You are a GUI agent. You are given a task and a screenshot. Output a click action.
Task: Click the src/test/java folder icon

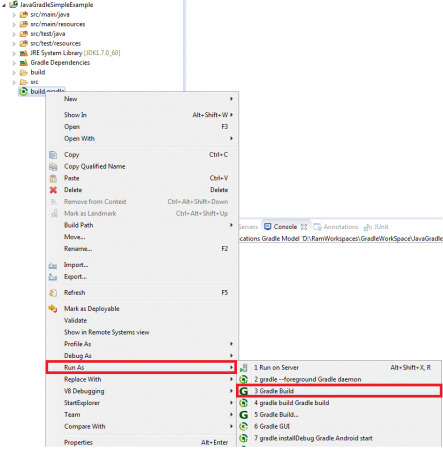(x=23, y=34)
